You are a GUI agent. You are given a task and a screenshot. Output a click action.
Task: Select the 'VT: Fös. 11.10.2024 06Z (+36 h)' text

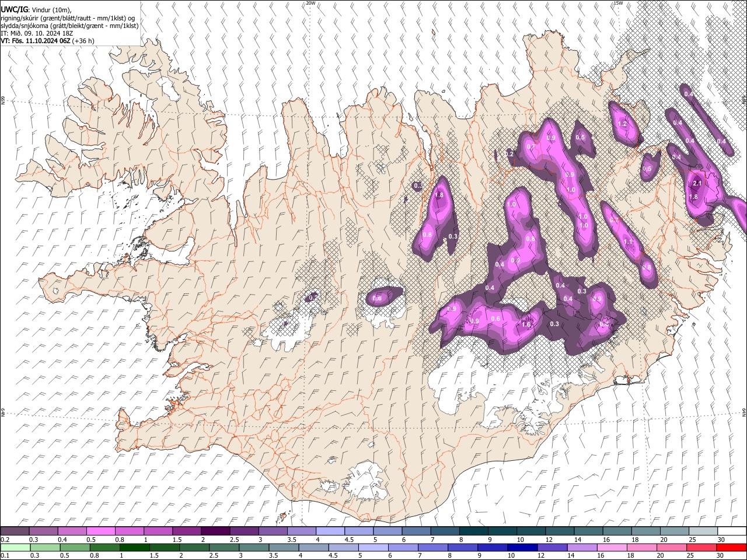[x=48, y=41]
